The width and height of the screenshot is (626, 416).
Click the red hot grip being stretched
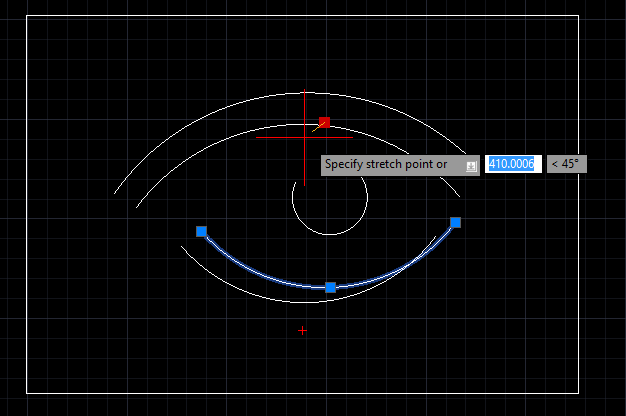(324, 123)
